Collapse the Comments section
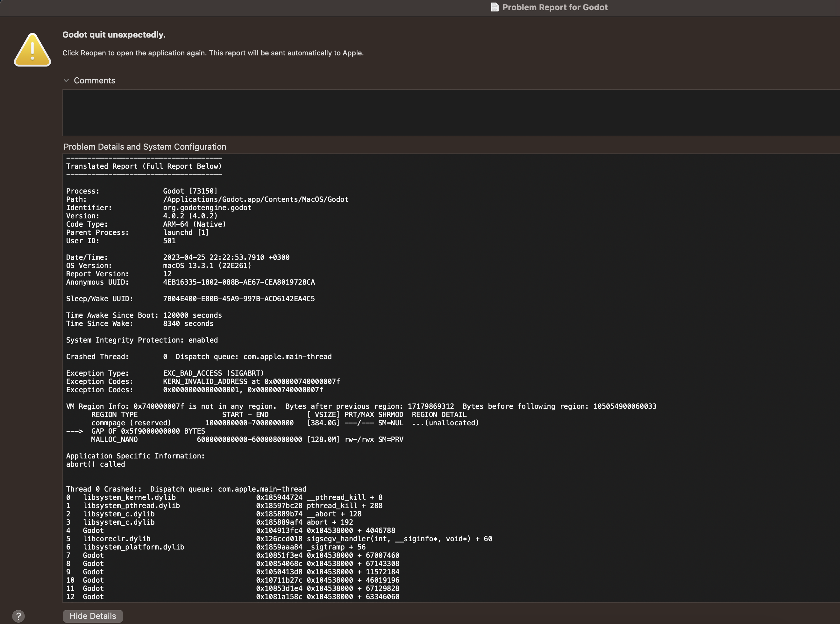Viewport: 840px width, 624px height. (67, 80)
